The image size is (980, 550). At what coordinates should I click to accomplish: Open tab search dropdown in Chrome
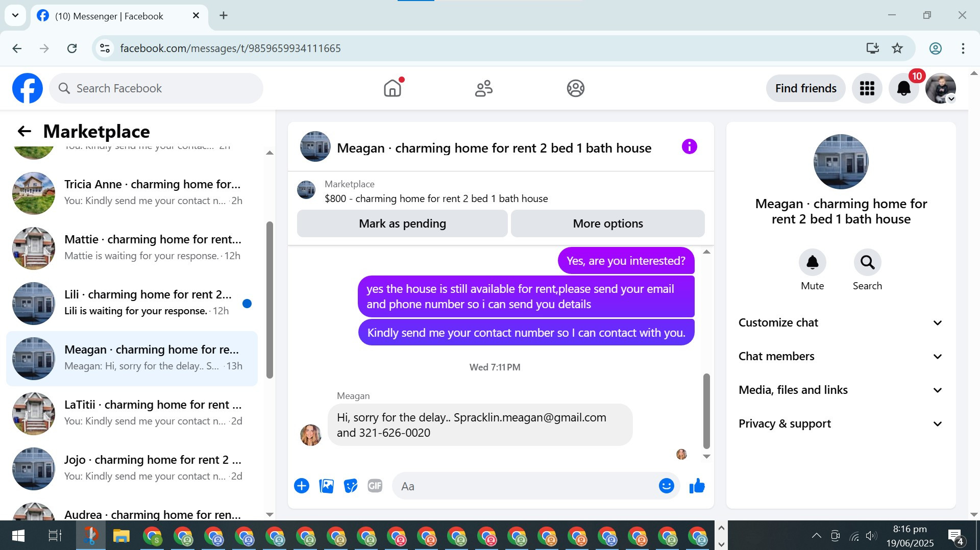[15, 15]
